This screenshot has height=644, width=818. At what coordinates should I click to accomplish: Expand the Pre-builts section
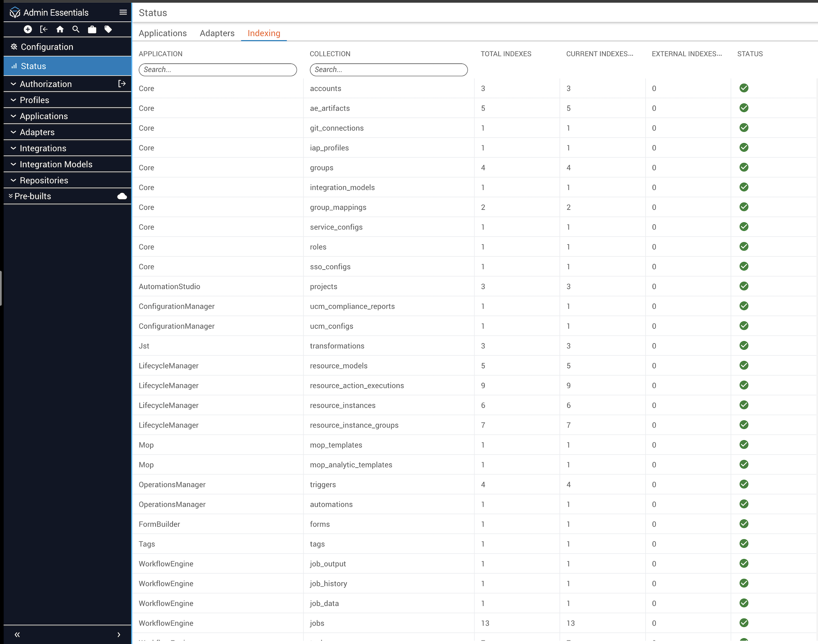coord(32,196)
